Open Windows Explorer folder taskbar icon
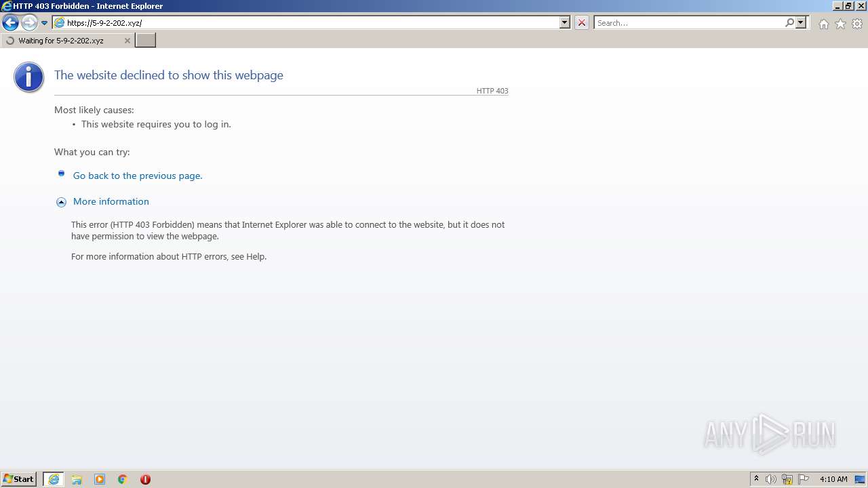 [x=77, y=479]
